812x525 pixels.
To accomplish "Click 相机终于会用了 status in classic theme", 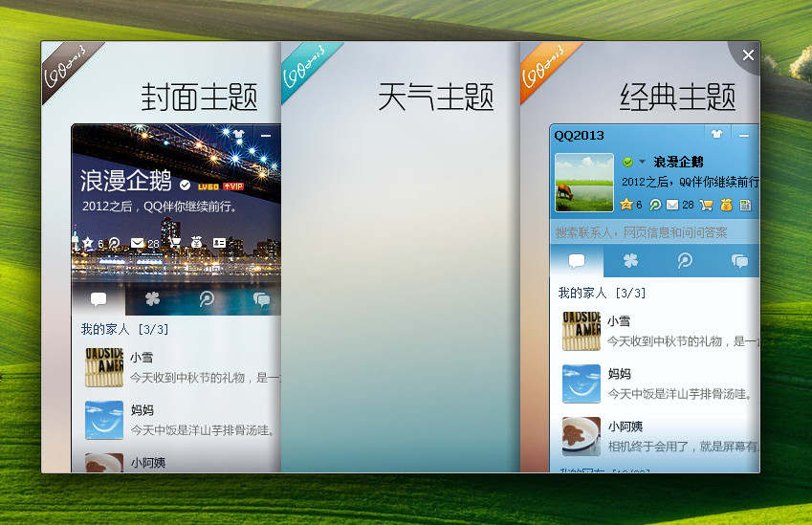I will (684, 447).
